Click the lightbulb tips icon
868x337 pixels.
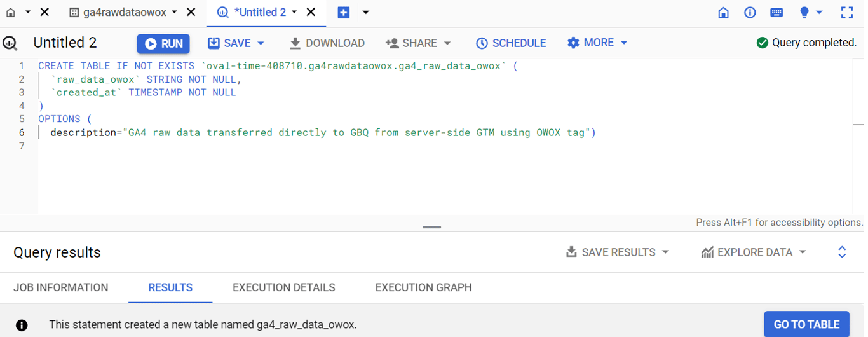804,12
